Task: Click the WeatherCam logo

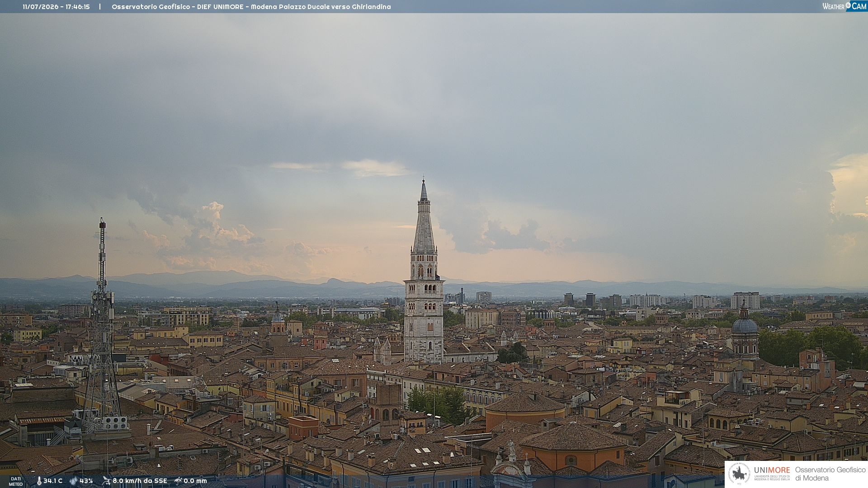Action: click(x=844, y=6)
